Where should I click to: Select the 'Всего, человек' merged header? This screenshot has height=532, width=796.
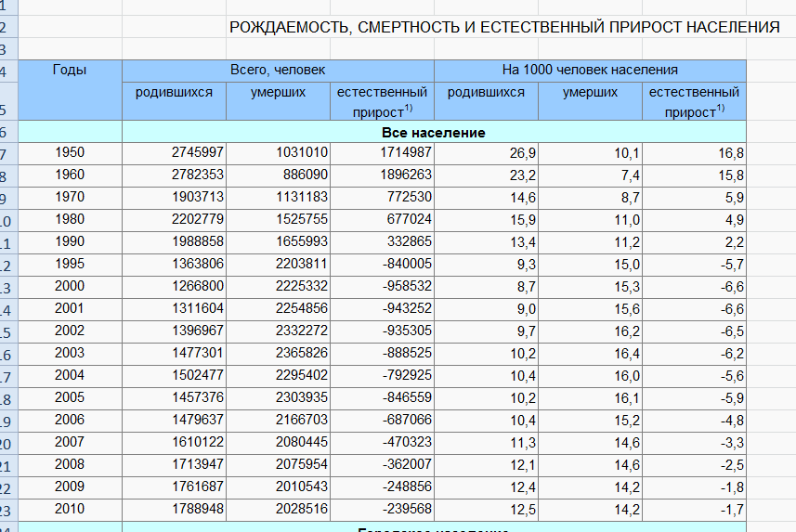[278, 71]
